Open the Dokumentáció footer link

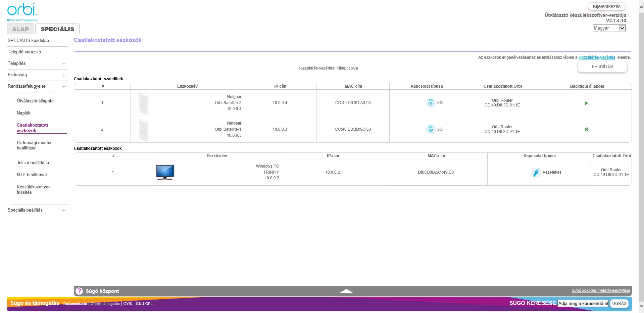coord(75,304)
